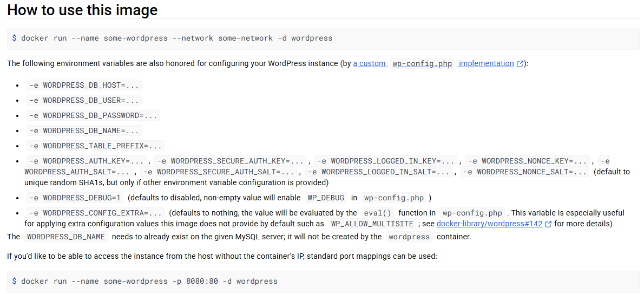644x294 pixels.
Task: Open the 'a custom wp-config.php implementation' link
Action: (x=433, y=64)
